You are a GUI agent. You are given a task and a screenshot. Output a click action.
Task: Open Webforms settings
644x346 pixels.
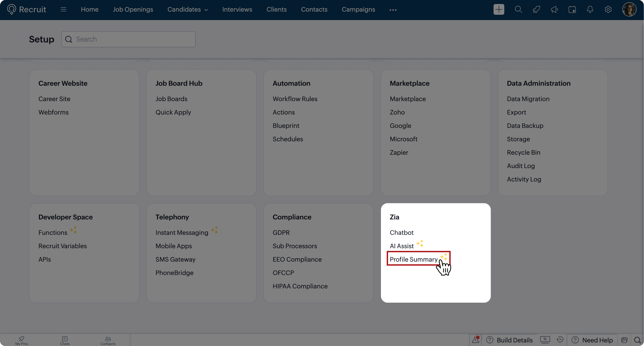pos(54,112)
